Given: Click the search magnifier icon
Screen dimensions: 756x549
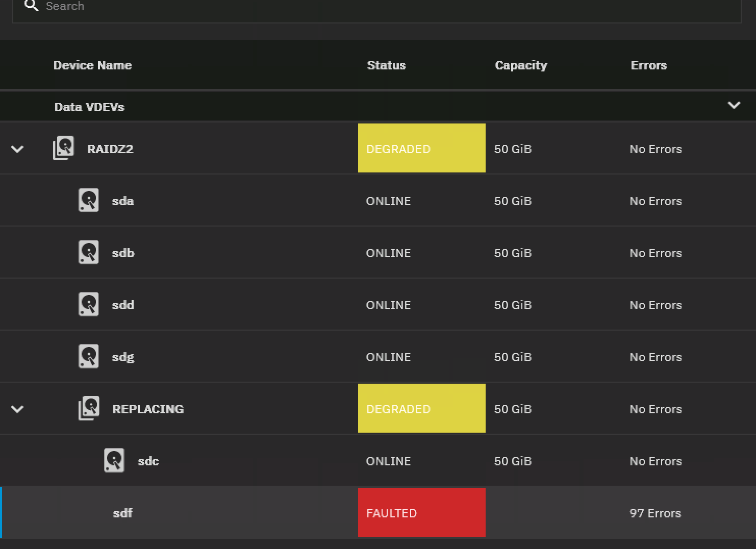Looking at the screenshot, I should (x=32, y=6).
